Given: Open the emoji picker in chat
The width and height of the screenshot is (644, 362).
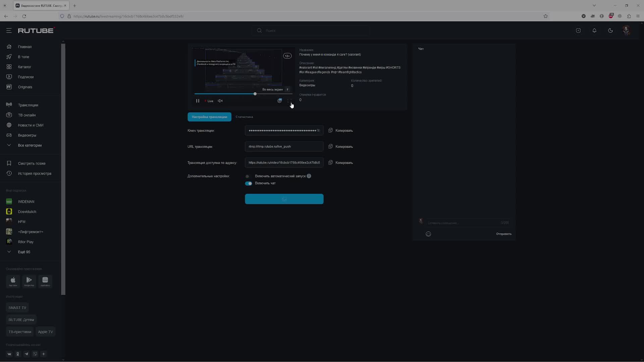Looking at the screenshot, I should pyautogui.click(x=428, y=234).
